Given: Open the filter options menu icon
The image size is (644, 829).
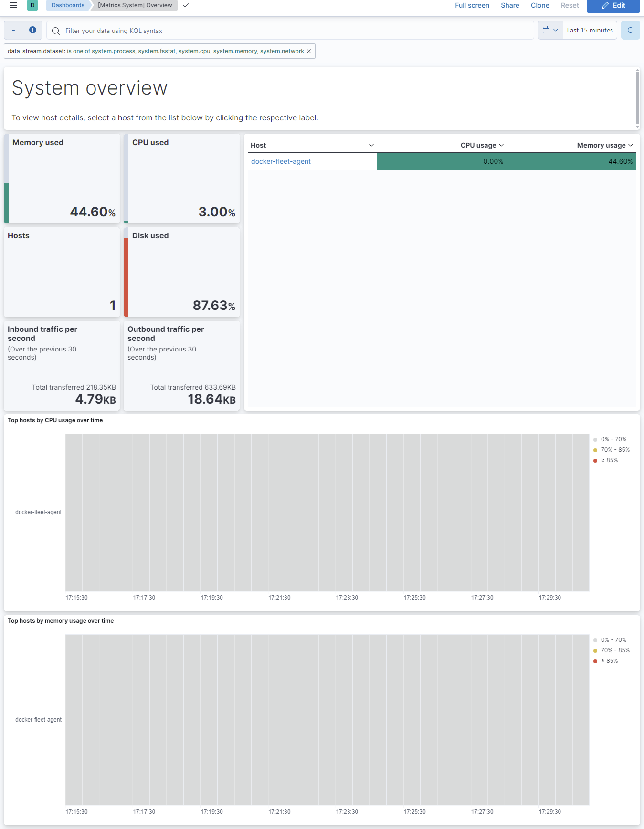Looking at the screenshot, I should click(13, 30).
